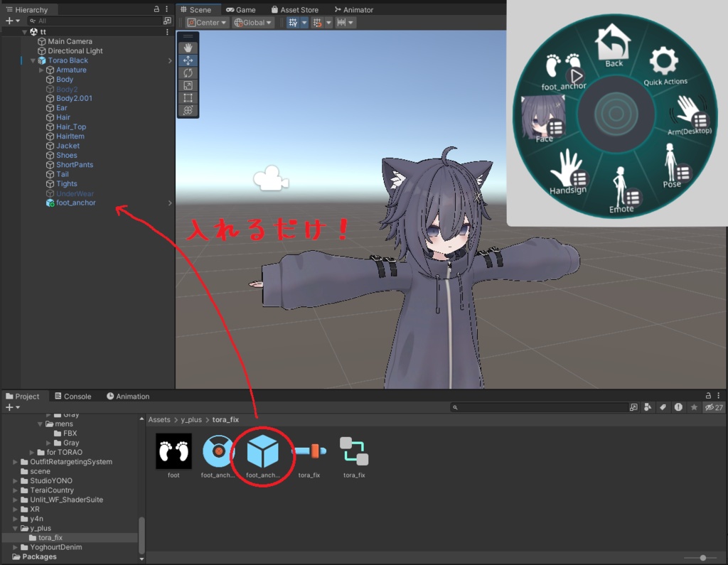Select Directional Light in Hierarchy

(70, 51)
